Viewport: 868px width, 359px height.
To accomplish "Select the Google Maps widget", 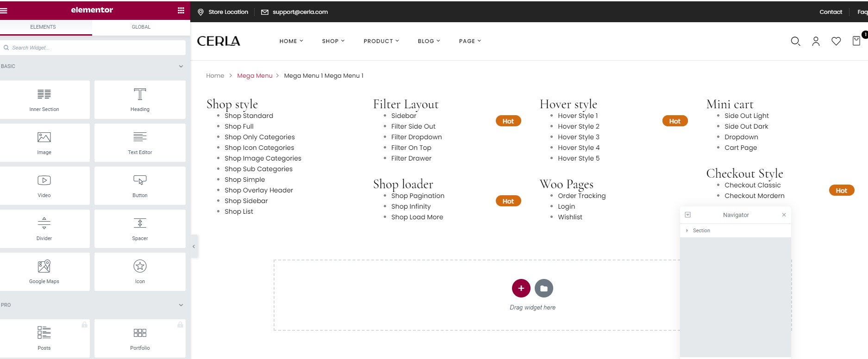I will 44,272.
